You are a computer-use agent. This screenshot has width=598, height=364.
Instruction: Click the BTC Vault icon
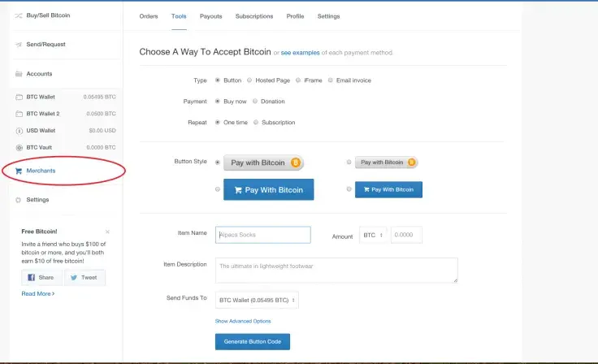pos(19,147)
